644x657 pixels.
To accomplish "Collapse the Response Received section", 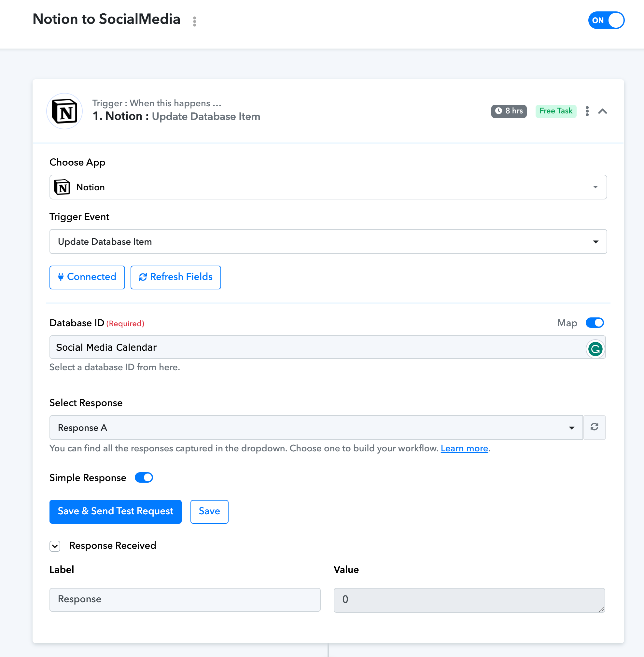I will pyautogui.click(x=55, y=546).
